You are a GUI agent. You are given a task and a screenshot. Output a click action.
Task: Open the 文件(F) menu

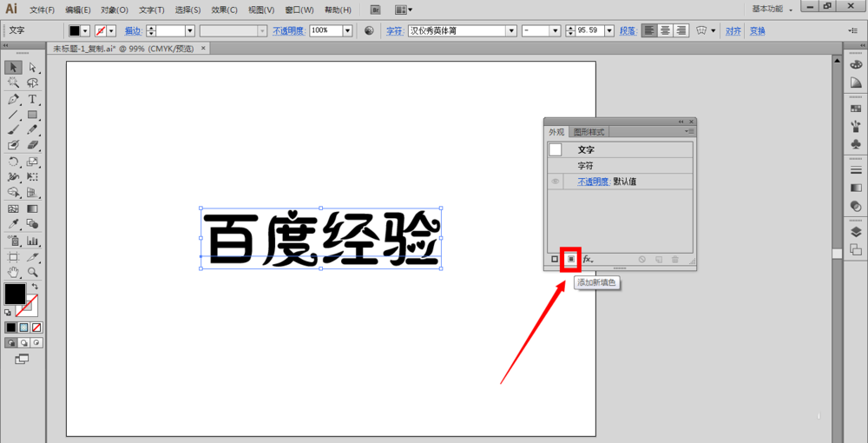[x=42, y=10]
